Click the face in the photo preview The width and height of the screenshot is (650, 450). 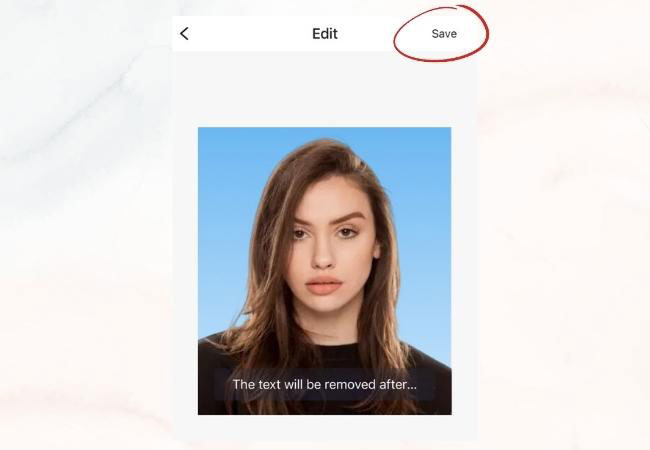point(327,249)
